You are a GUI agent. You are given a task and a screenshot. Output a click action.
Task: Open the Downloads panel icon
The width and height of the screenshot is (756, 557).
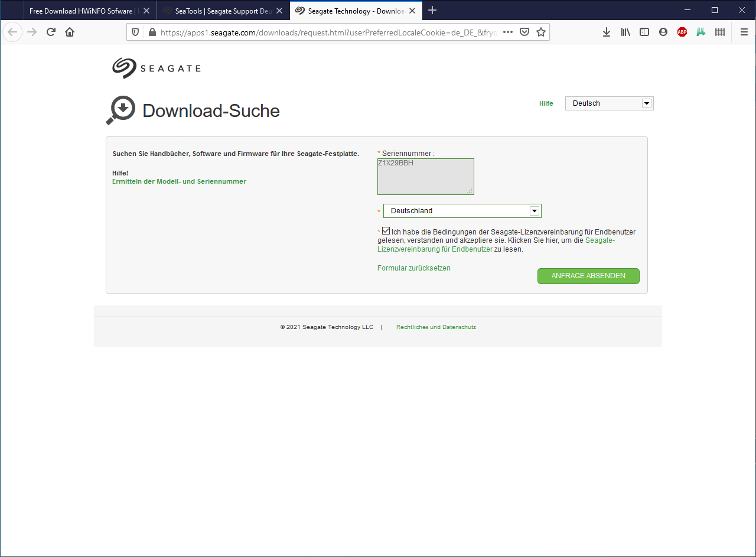pos(607,32)
